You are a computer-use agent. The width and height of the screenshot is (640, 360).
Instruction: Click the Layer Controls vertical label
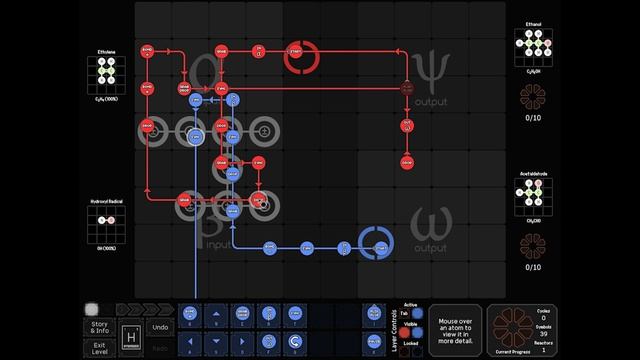(394, 331)
